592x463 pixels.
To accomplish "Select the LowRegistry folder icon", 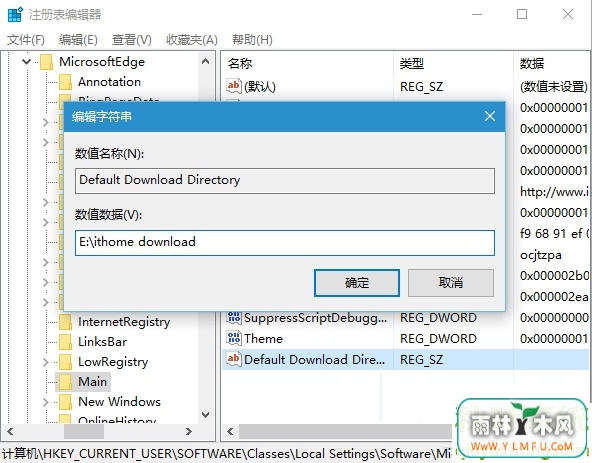I will pos(66,362).
